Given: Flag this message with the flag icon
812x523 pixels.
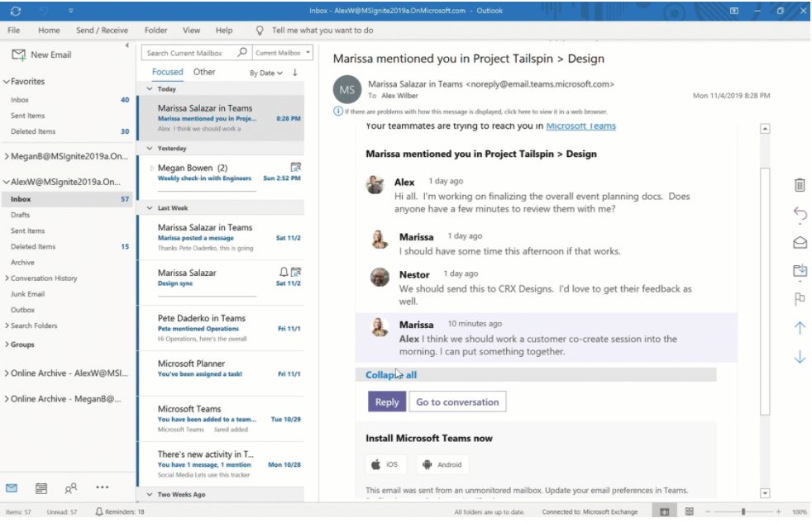Looking at the screenshot, I should point(800,299).
